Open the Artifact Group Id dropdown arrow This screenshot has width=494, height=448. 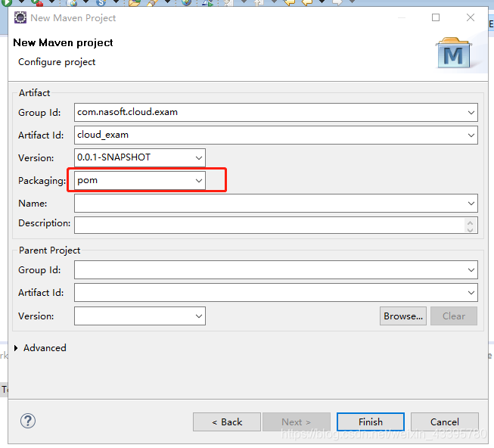pyautogui.click(x=471, y=113)
